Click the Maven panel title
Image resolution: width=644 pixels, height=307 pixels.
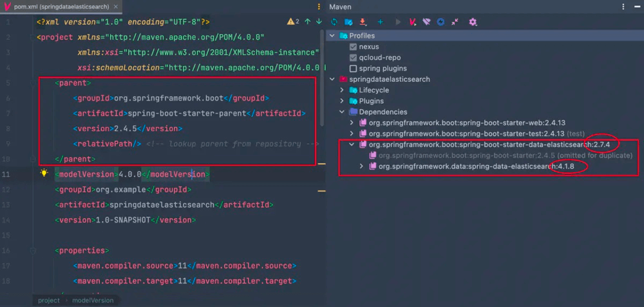point(340,6)
